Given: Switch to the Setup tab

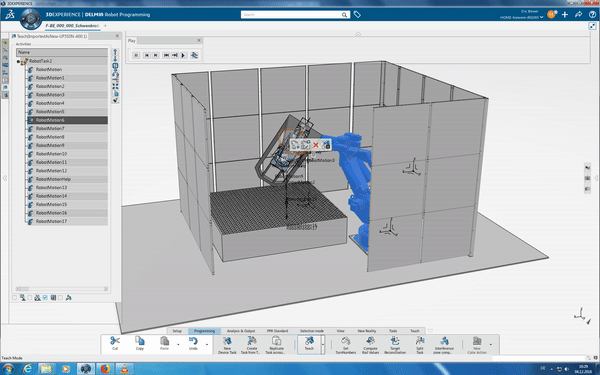Looking at the screenshot, I should (x=177, y=331).
